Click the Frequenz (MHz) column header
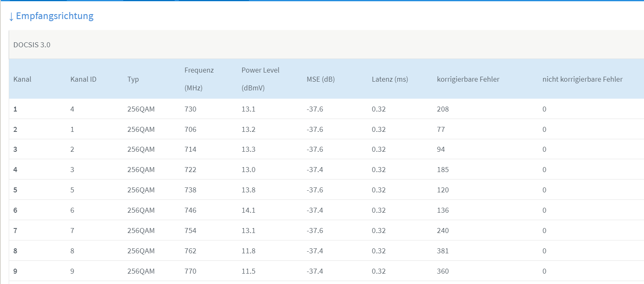This screenshot has width=644, height=284. point(199,79)
